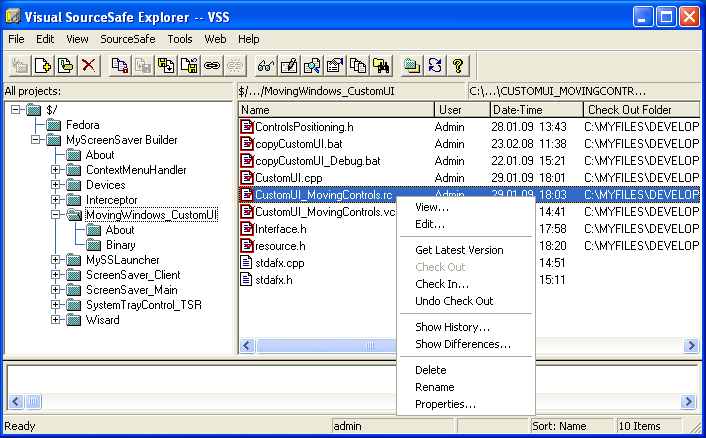Collapse the $/ root project node
The image size is (706, 438).
click(15, 109)
